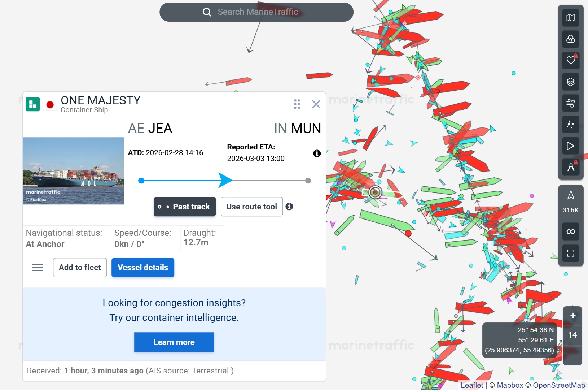Click the Search MarineTraffic field
588x390 pixels.
click(x=256, y=12)
